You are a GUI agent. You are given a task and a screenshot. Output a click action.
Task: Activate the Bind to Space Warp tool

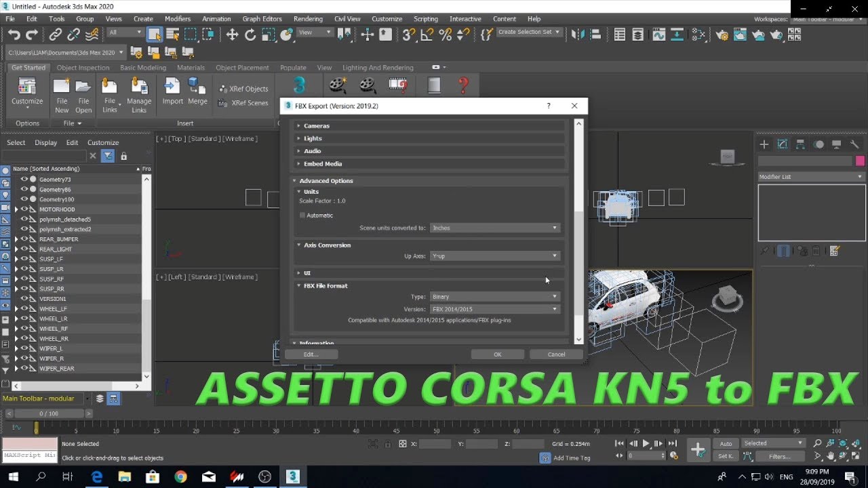[x=92, y=34]
